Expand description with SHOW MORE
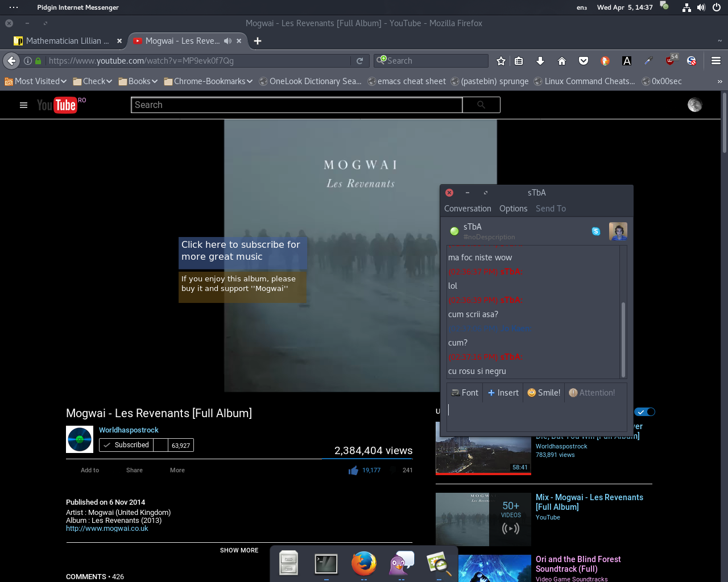The image size is (728, 582). [x=239, y=550]
